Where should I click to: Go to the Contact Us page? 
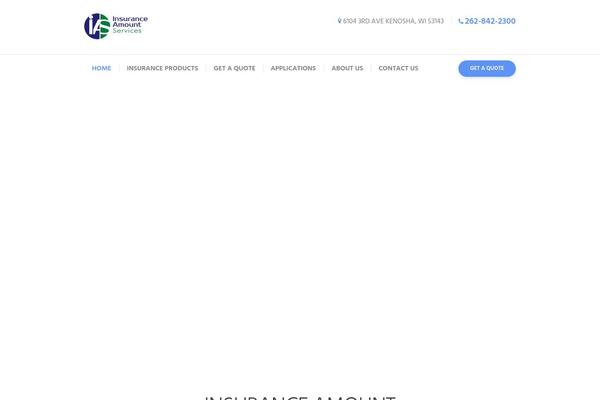pos(398,68)
